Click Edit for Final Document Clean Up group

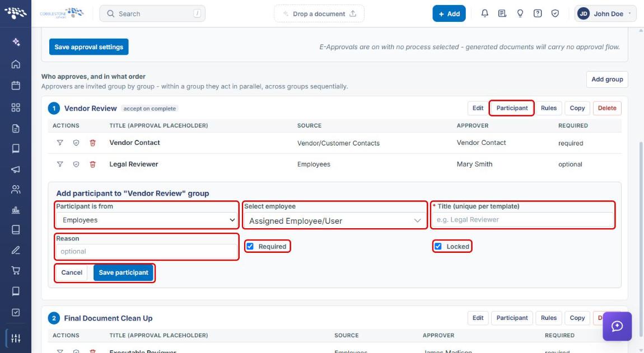coord(478,318)
